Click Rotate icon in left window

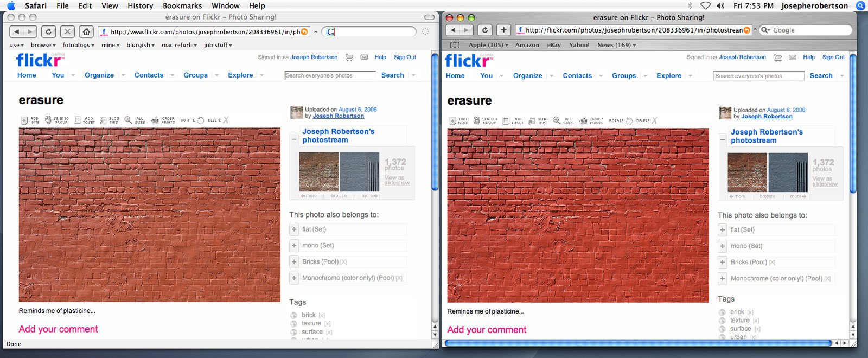click(x=201, y=120)
